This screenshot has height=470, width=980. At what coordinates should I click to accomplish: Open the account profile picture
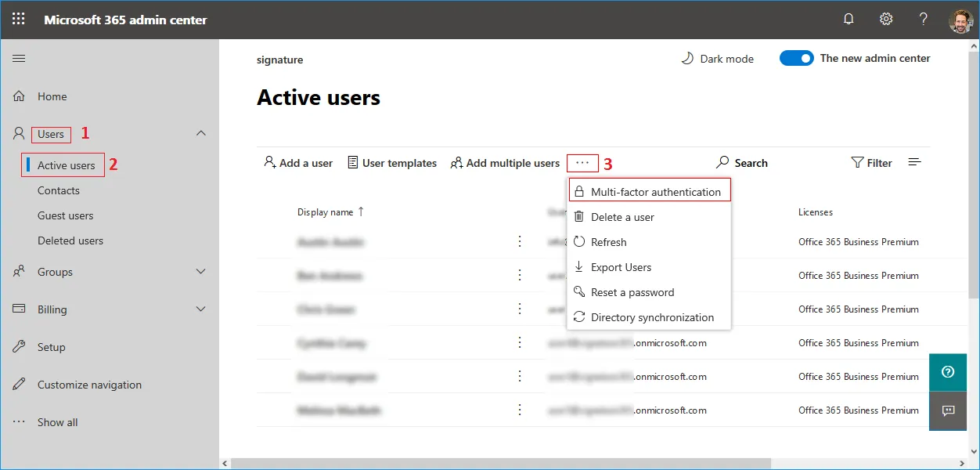point(960,20)
